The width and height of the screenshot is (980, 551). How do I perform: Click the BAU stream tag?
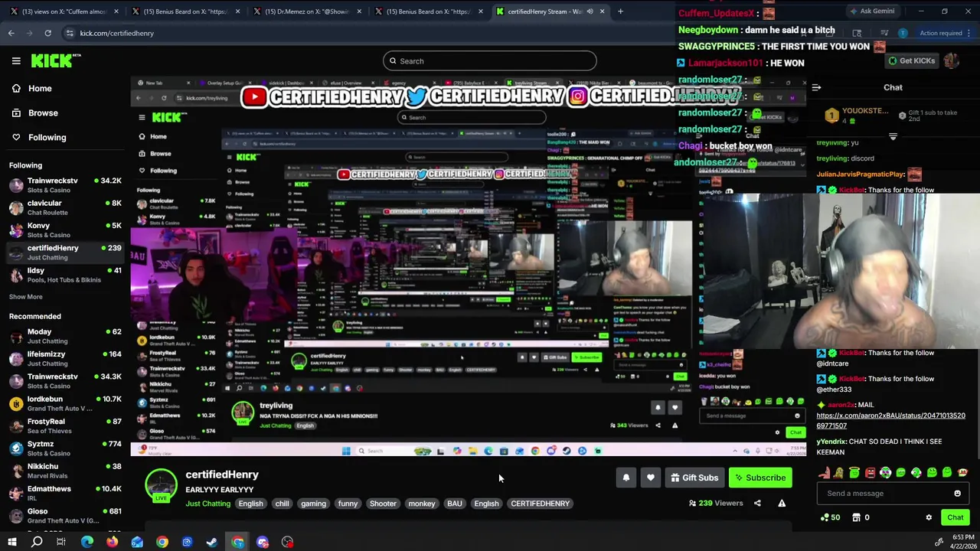tap(455, 504)
